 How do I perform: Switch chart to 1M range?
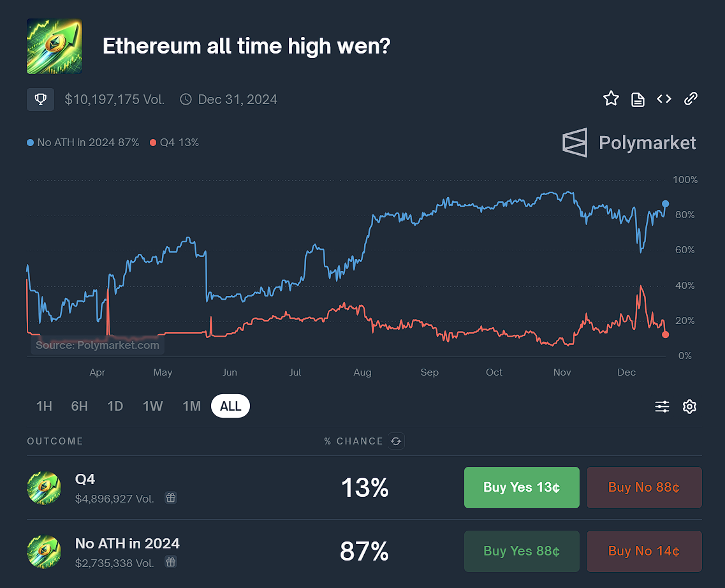coord(191,406)
